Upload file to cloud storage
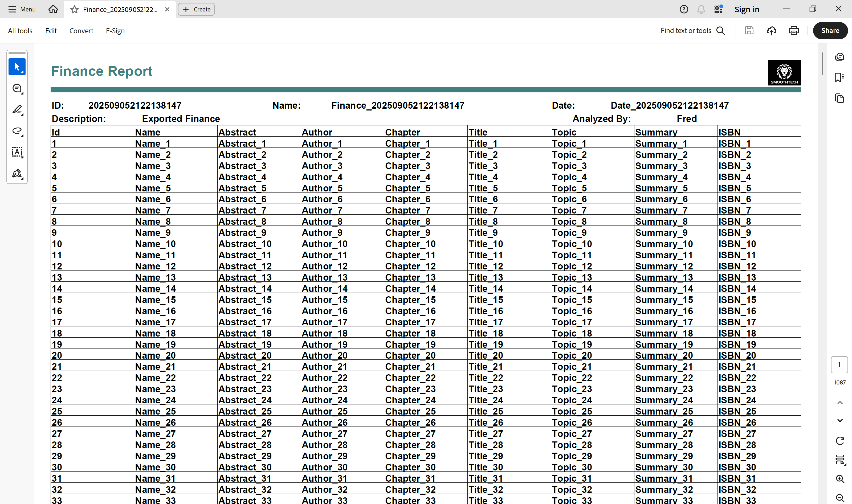Viewport: 852px width, 504px height. (772, 31)
